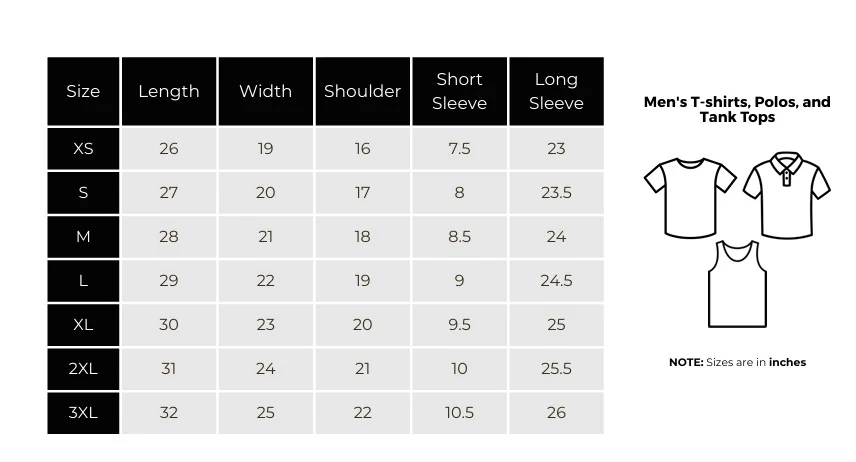The image size is (856, 462).
Task: Select the Width column header
Action: click(265, 91)
